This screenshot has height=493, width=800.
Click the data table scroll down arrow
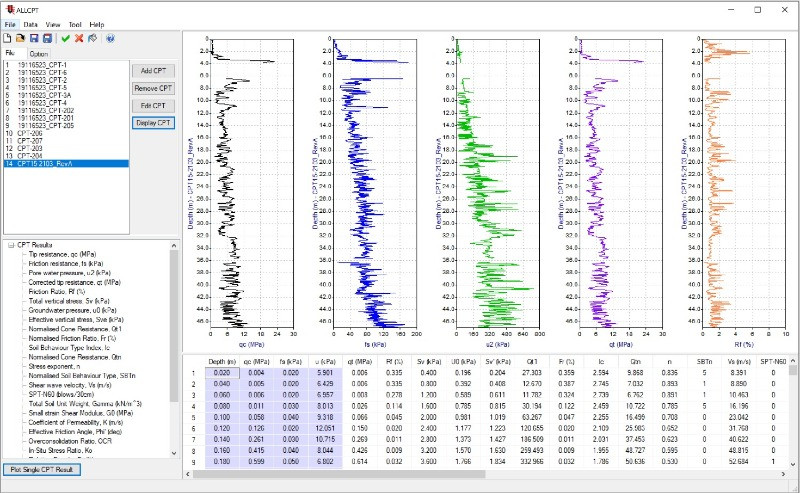(793, 464)
